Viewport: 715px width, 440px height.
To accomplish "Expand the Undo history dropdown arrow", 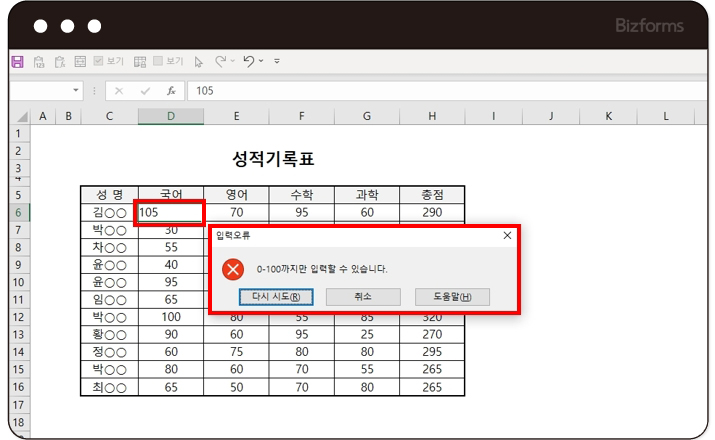I will (x=261, y=61).
